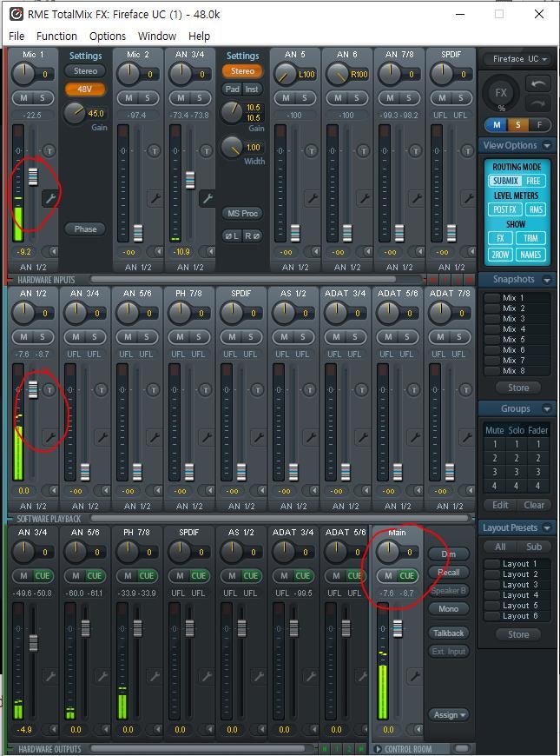The width and height of the screenshot is (560, 756).
Task: Open wrench settings on Main output channel
Action: click(415, 676)
